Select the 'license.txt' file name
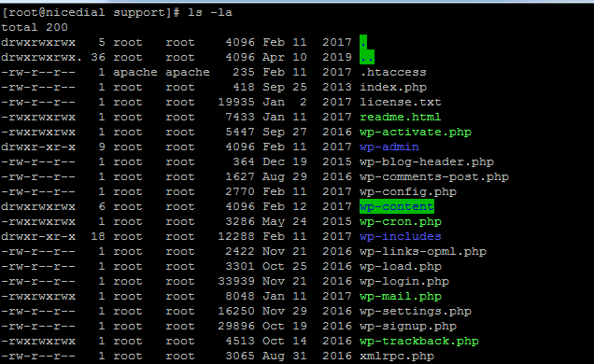 401,102
